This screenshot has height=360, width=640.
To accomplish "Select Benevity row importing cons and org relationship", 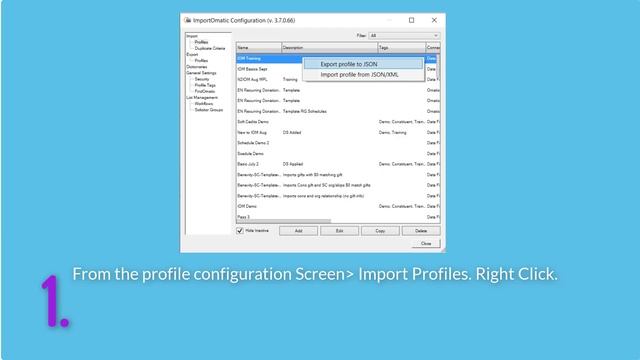I will 337,196.
